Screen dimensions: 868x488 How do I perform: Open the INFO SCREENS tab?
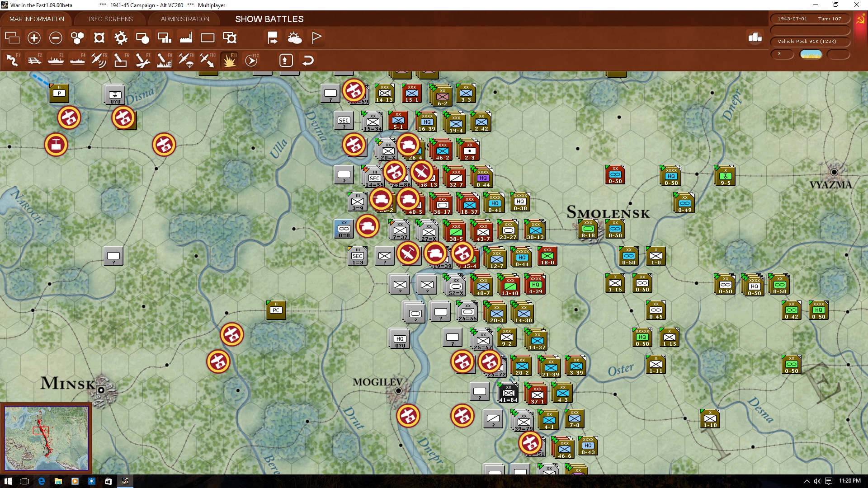(x=111, y=19)
